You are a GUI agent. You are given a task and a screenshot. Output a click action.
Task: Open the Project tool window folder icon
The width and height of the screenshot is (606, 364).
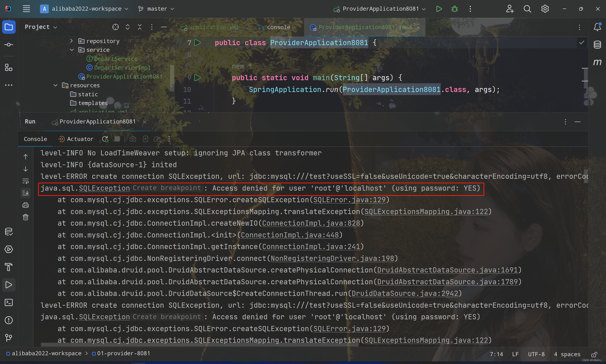(9, 27)
